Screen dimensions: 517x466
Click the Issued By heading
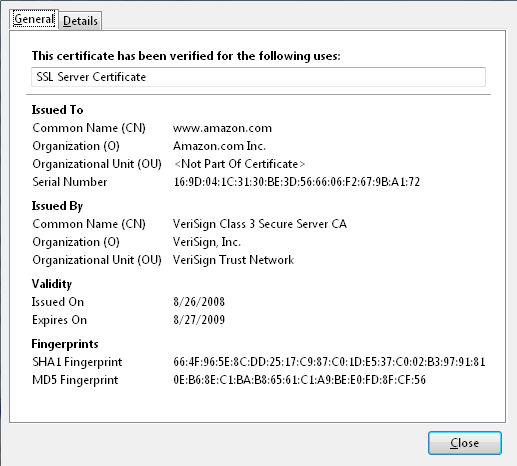tap(57, 206)
